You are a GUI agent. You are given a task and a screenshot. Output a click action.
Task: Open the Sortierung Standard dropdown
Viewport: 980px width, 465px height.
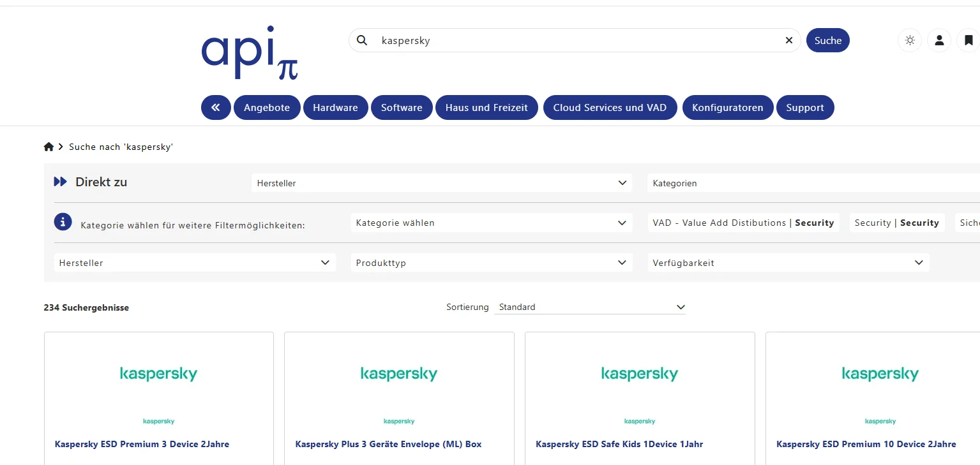(x=590, y=307)
